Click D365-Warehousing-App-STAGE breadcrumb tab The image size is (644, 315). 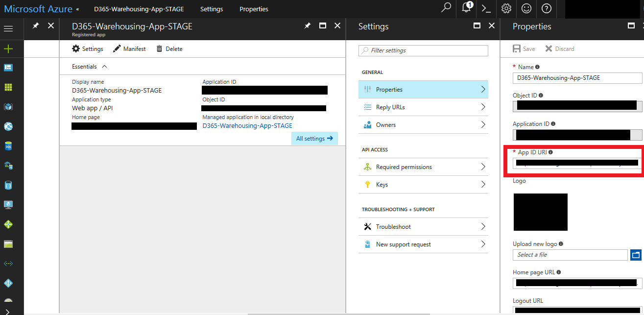pos(139,9)
